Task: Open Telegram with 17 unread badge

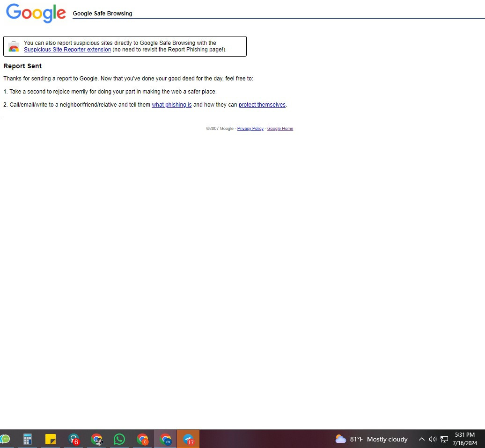Action: 188,439
